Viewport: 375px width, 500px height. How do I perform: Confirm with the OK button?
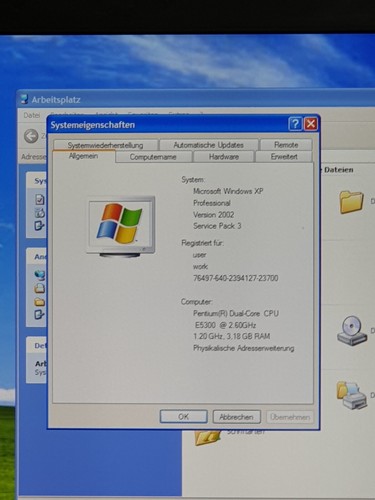pos(184,417)
